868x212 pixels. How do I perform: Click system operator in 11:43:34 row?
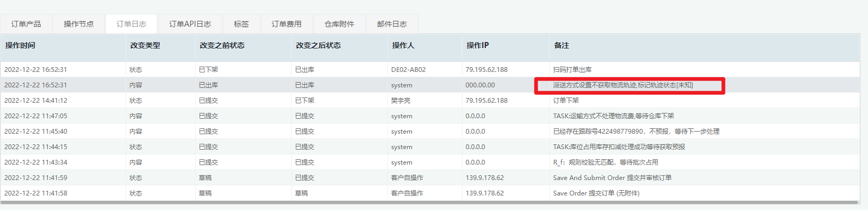[x=402, y=162]
